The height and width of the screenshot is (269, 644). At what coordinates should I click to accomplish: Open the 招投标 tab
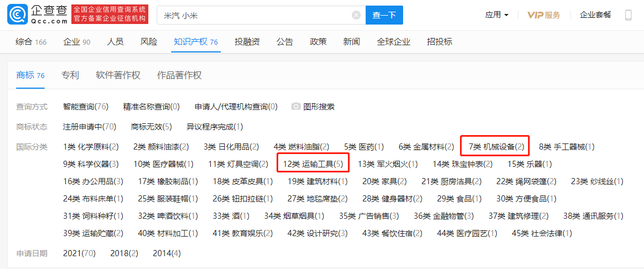439,41
